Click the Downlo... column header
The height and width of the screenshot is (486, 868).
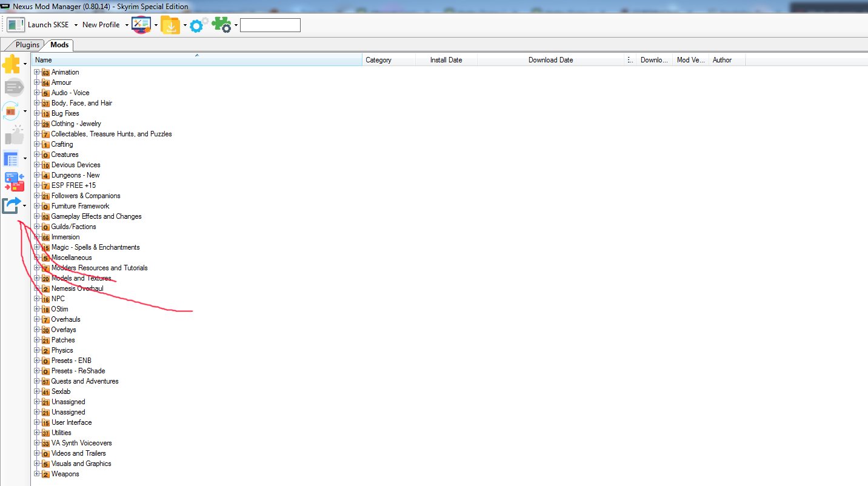pos(655,60)
